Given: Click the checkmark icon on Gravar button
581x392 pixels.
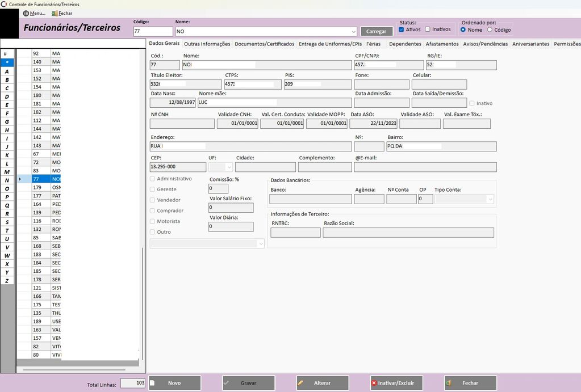Looking at the screenshot, I should click(x=226, y=383).
